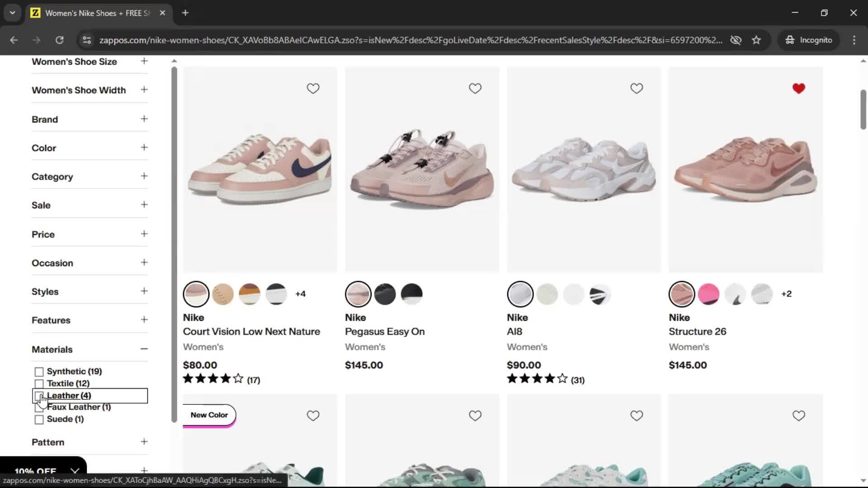The image size is (868, 488).
Task: Open Structure 26 product page
Action: pyautogui.click(x=697, y=332)
